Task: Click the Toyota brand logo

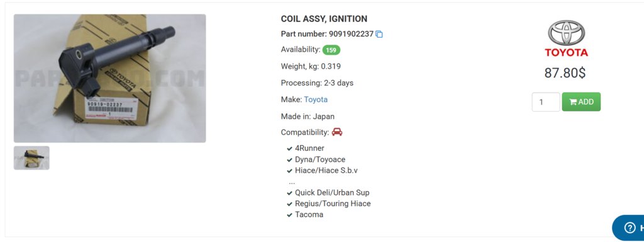Action: 567,38
